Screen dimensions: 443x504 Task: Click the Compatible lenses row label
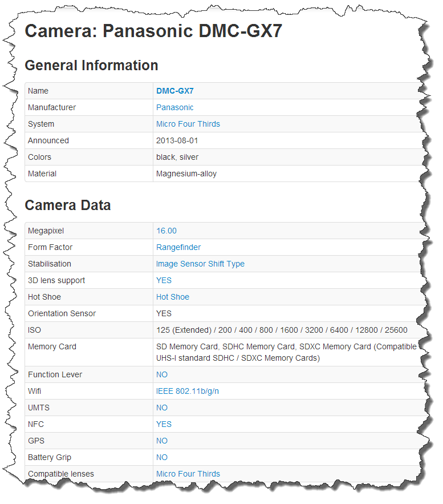click(60, 474)
